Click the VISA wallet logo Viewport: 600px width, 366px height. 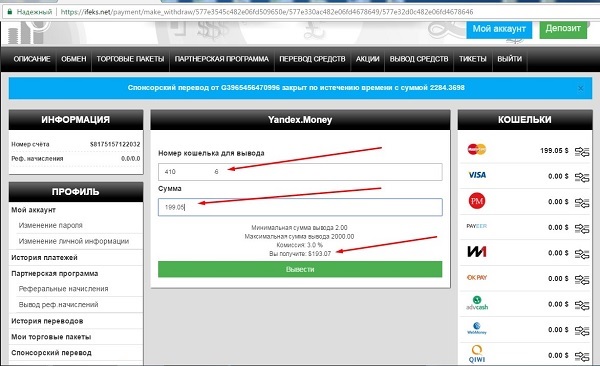pos(477,175)
